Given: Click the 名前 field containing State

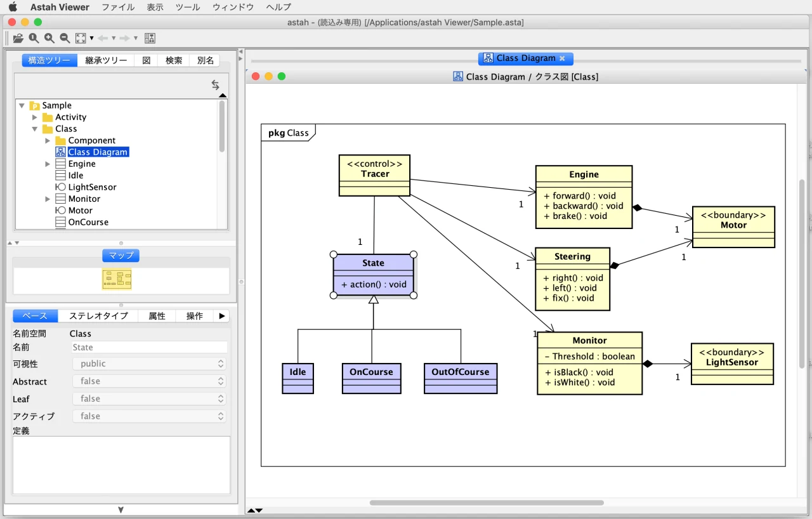Looking at the screenshot, I should [x=150, y=347].
